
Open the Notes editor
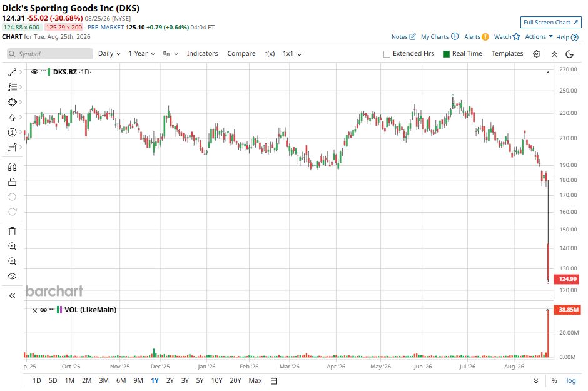coord(403,36)
